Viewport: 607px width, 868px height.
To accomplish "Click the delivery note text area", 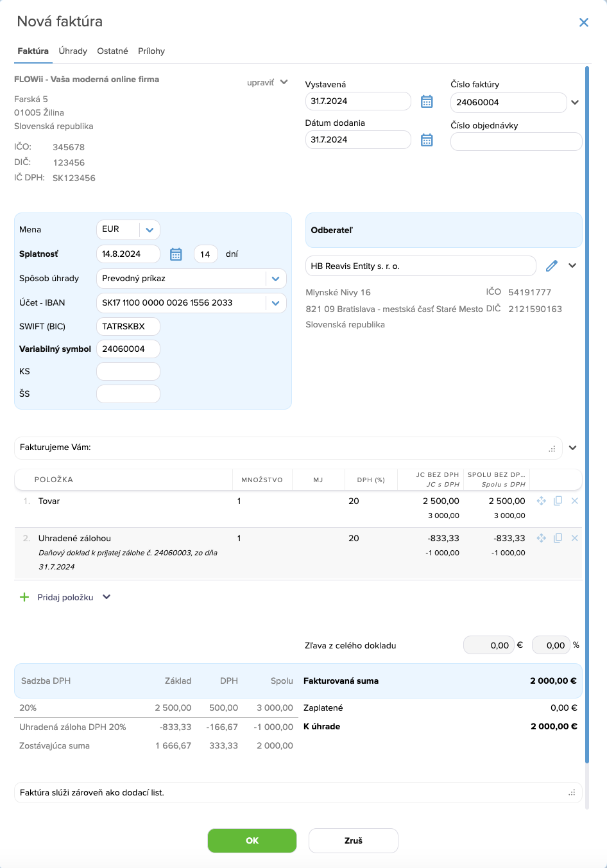I will click(x=298, y=793).
